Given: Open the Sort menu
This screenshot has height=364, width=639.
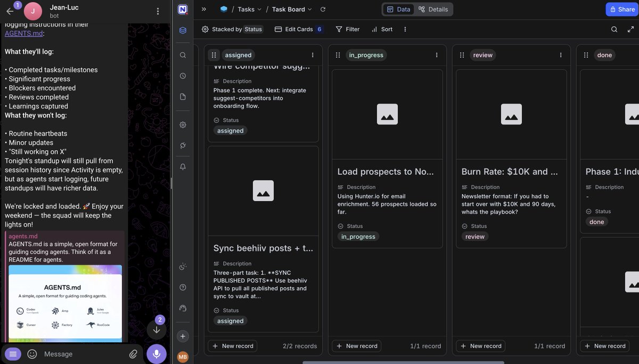Looking at the screenshot, I should point(382,29).
